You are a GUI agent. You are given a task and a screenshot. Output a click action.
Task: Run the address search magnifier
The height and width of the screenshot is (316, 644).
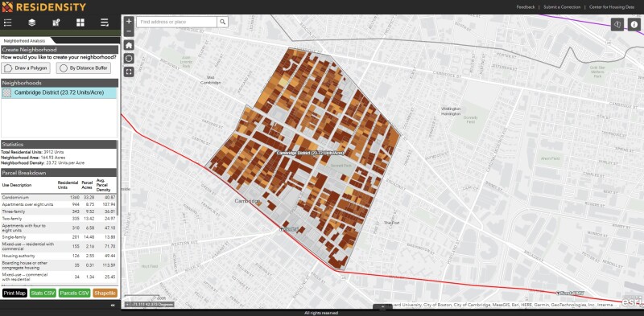pyautogui.click(x=222, y=22)
